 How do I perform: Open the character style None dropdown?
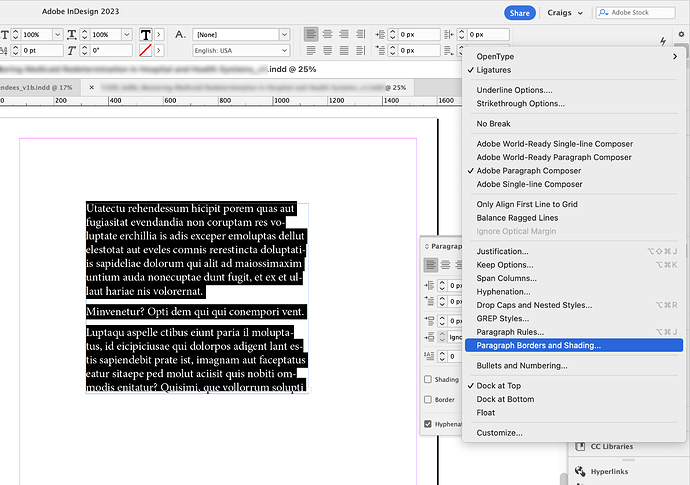click(x=284, y=34)
